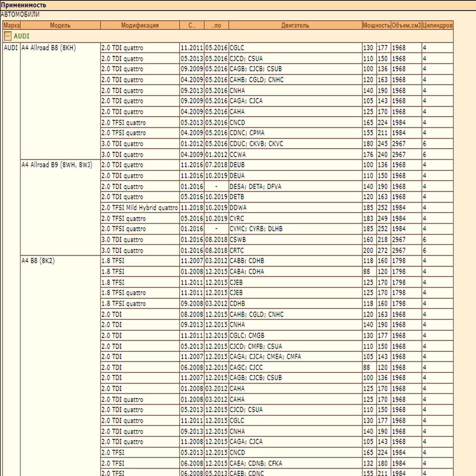Select the Модификация column header

140,25
